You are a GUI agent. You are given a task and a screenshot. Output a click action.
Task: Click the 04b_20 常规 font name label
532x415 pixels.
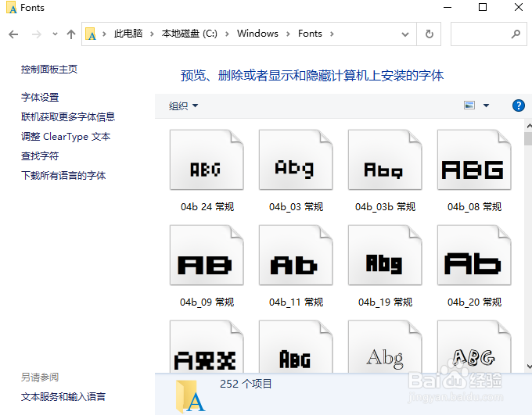(x=474, y=302)
